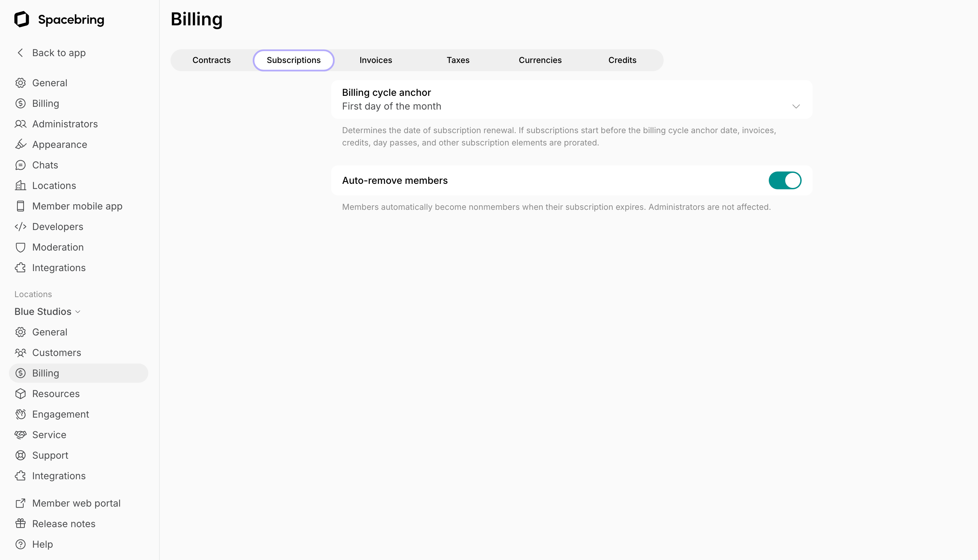978x560 pixels.
Task: Click the Customers group icon
Action: tap(21, 353)
